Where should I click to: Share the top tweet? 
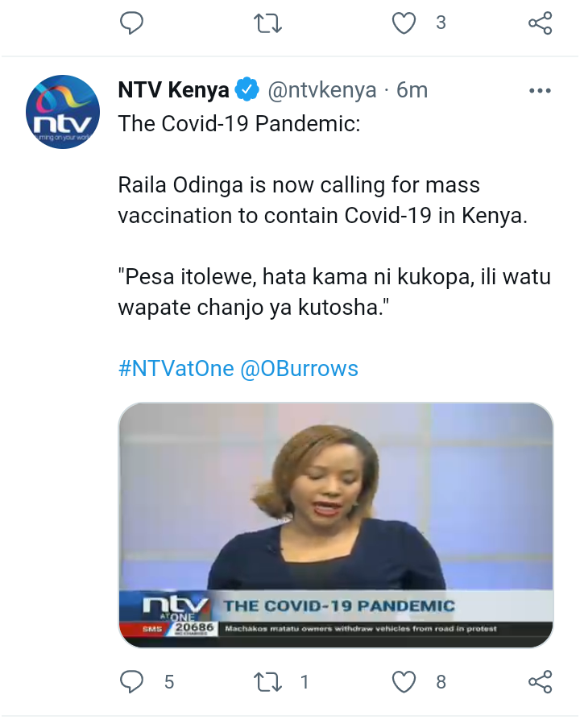click(x=540, y=23)
